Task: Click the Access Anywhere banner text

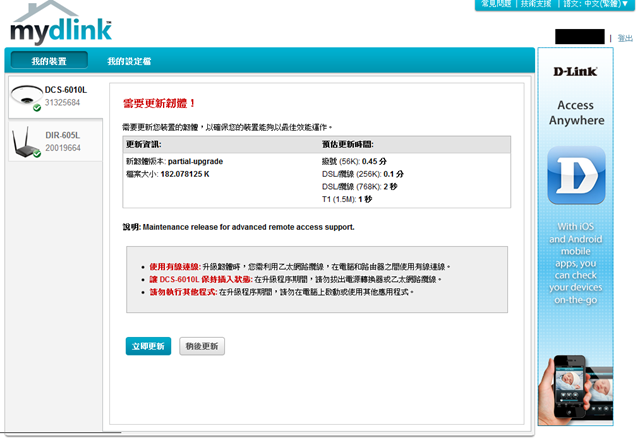Action: [576, 113]
